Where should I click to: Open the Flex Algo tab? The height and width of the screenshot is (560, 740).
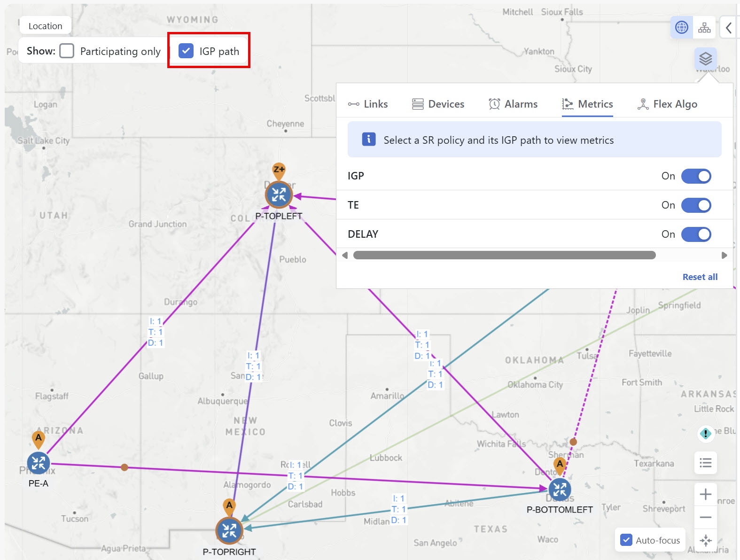point(667,104)
